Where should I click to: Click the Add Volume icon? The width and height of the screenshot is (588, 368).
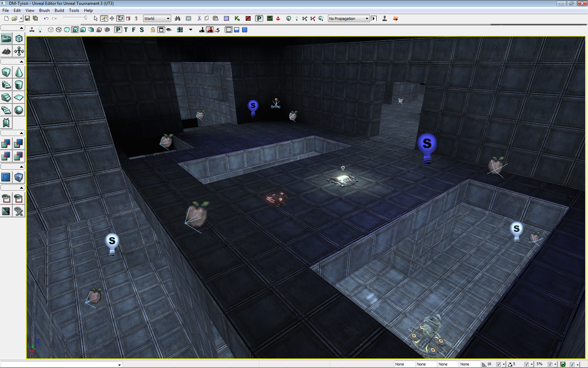19,177
